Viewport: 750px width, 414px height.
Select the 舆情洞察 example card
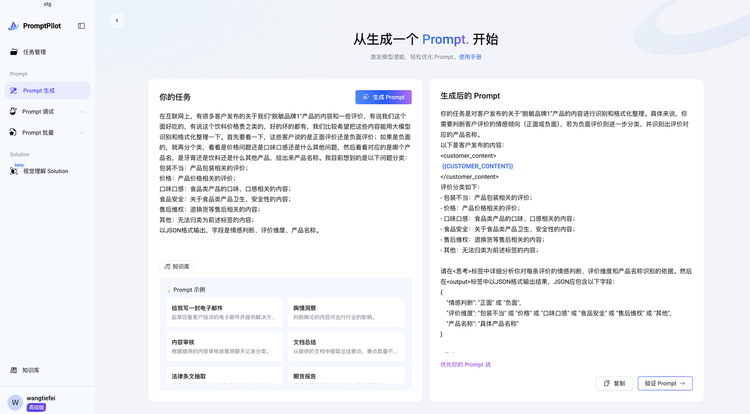click(x=346, y=312)
